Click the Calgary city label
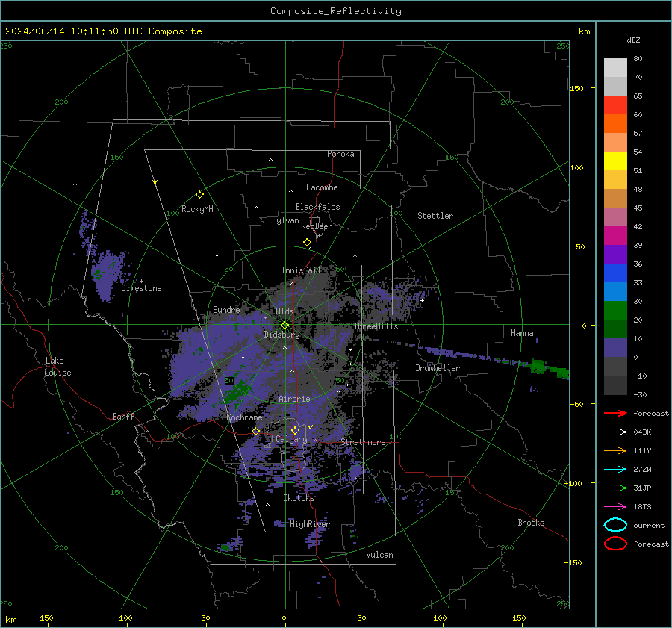This screenshot has width=672, height=628. [x=291, y=439]
